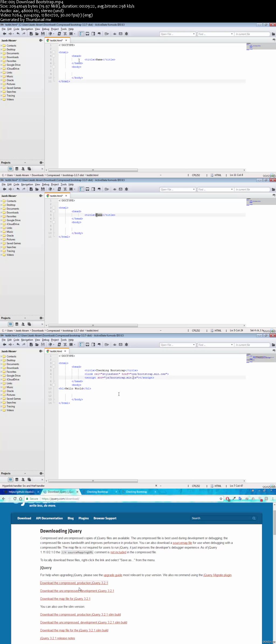276x644 pixels.
Task: Reload the jQuery download page in browser
Action: tap(15, 499)
